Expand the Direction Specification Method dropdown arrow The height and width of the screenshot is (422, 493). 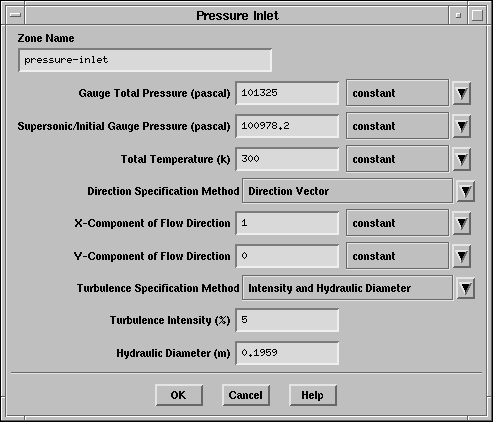pos(466,191)
